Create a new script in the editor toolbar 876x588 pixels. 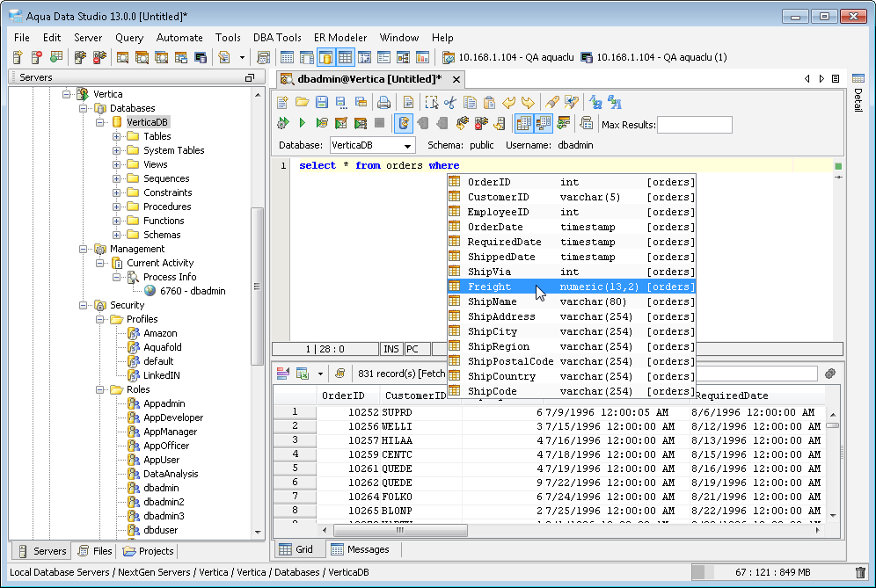tap(282, 102)
